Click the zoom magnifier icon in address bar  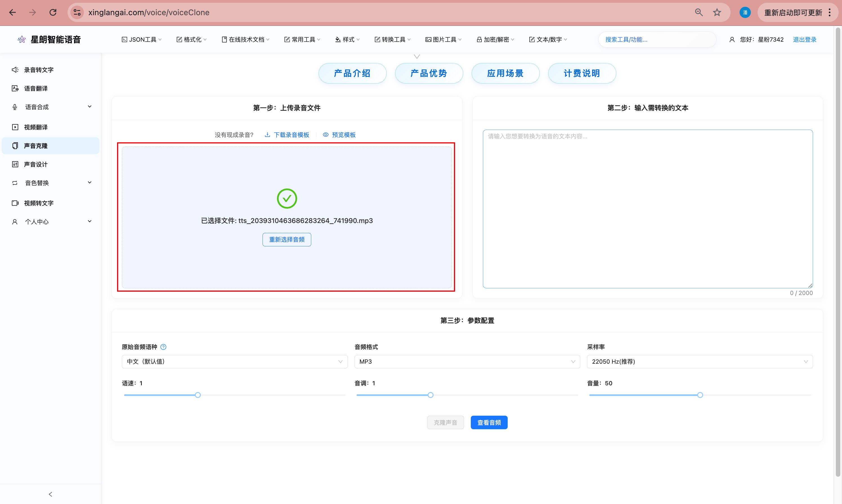(x=698, y=13)
